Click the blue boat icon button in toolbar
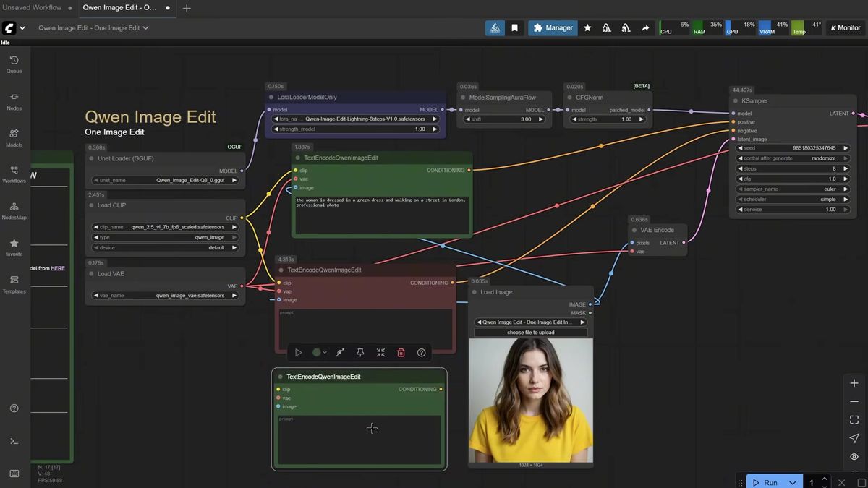 pos(495,28)
